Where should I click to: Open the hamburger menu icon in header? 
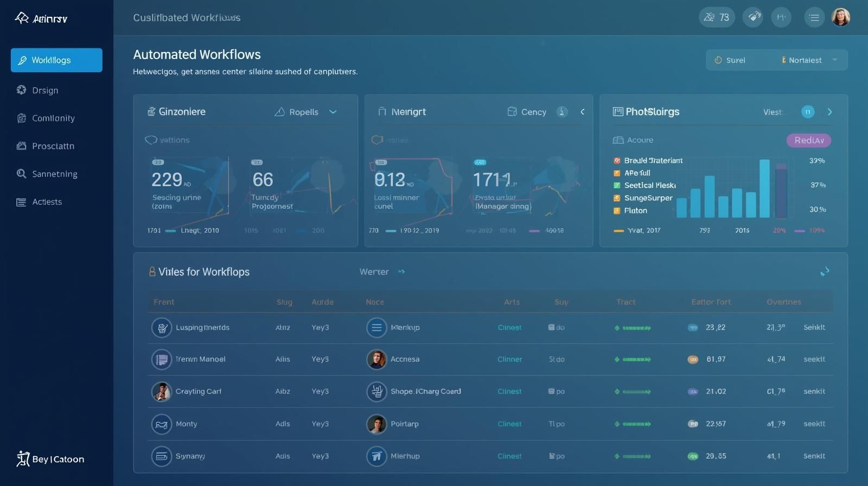(814, 17)
